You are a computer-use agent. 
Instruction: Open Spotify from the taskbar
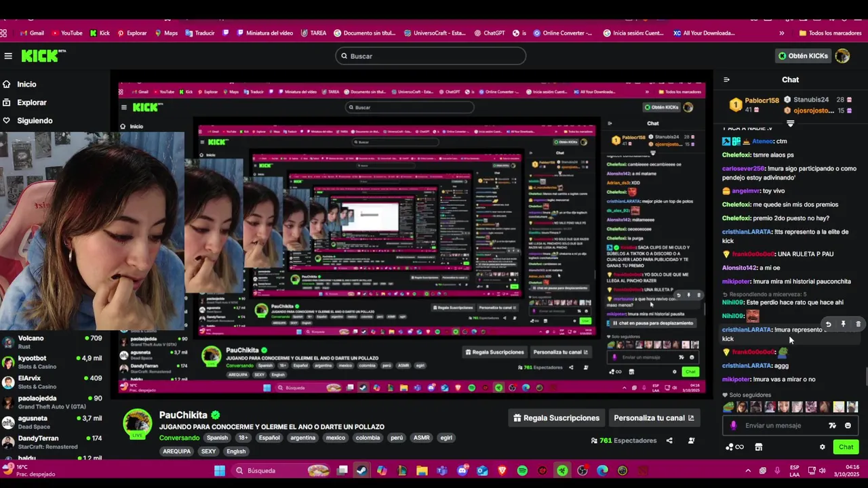522,470
